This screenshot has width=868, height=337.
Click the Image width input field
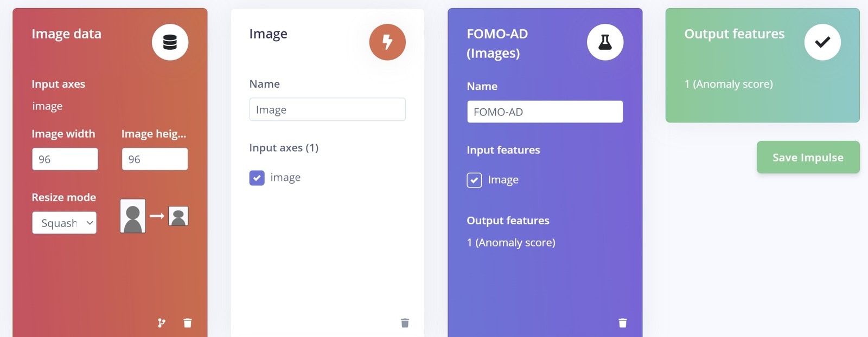pos(65,159)
